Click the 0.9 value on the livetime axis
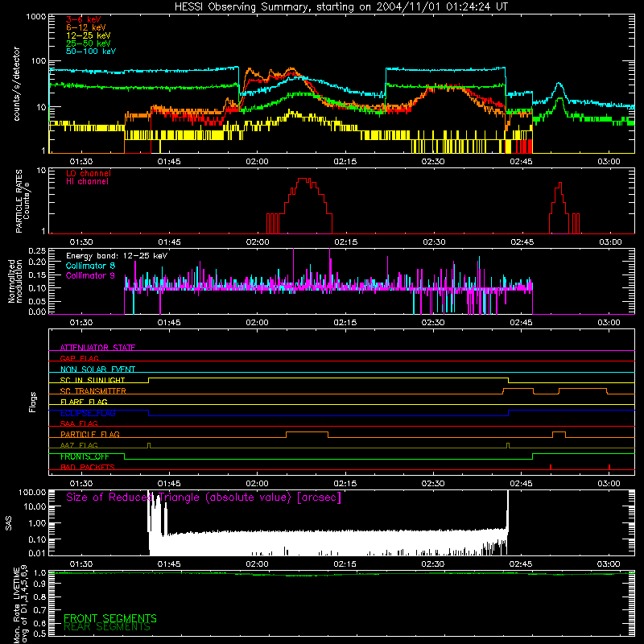This screenshot has width=644, height=644. [x=39, y=584]
